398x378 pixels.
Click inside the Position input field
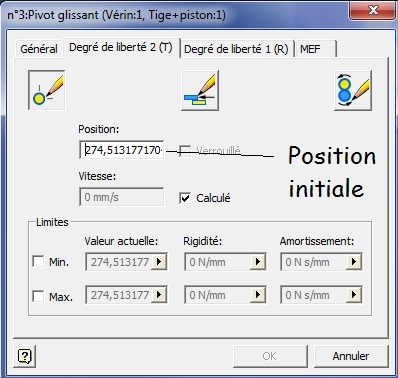coord(122,150)
